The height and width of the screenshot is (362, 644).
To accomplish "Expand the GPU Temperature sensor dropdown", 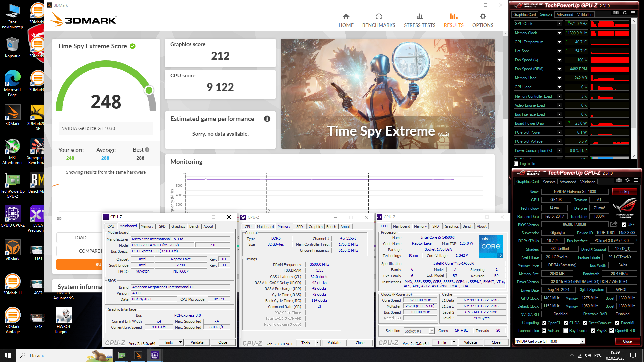I will tap(559, 42).
